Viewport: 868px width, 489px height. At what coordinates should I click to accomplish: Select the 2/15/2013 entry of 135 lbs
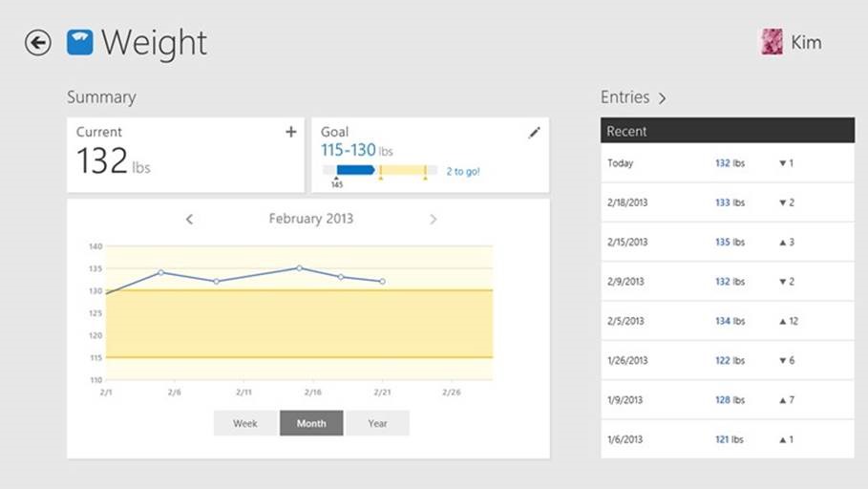coord(727,243)
